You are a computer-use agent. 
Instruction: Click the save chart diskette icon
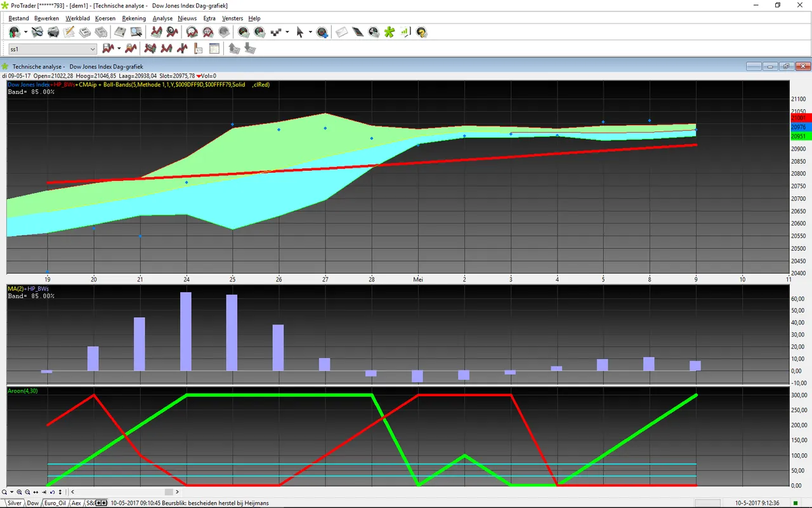click(108, 48)
